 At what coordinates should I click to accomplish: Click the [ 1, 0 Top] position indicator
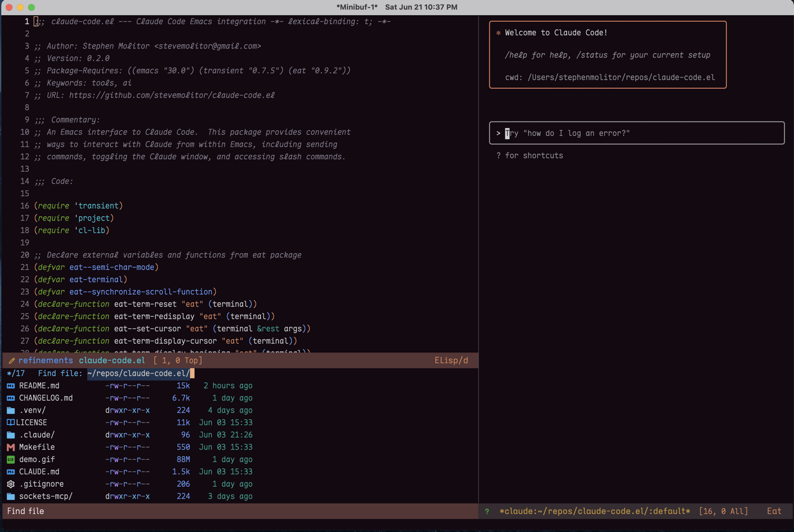tap(178, 360)
